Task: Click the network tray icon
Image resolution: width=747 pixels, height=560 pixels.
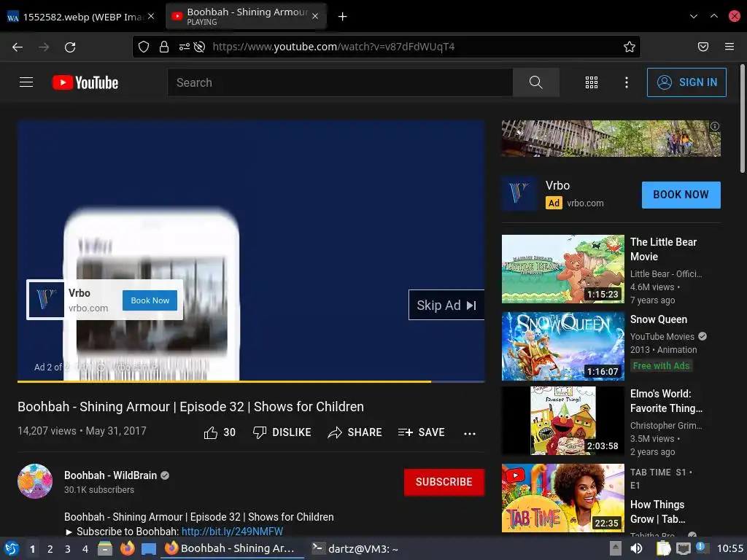Action: pos(683,548)
